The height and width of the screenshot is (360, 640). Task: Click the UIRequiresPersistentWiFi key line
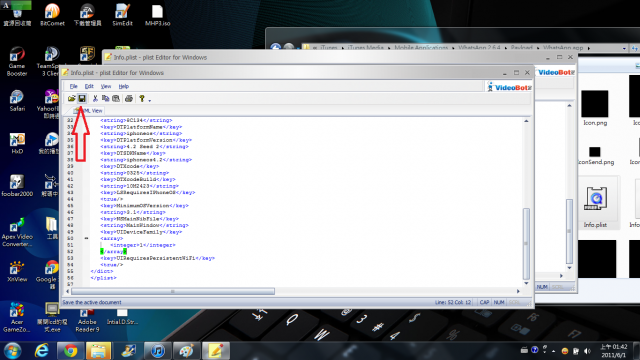click(x=158, y=258)
